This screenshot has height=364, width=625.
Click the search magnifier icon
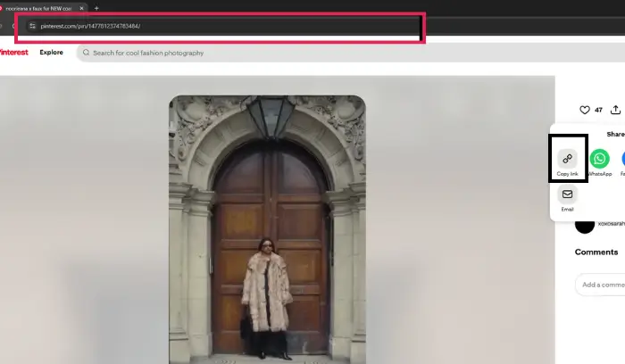click(86, 53)
